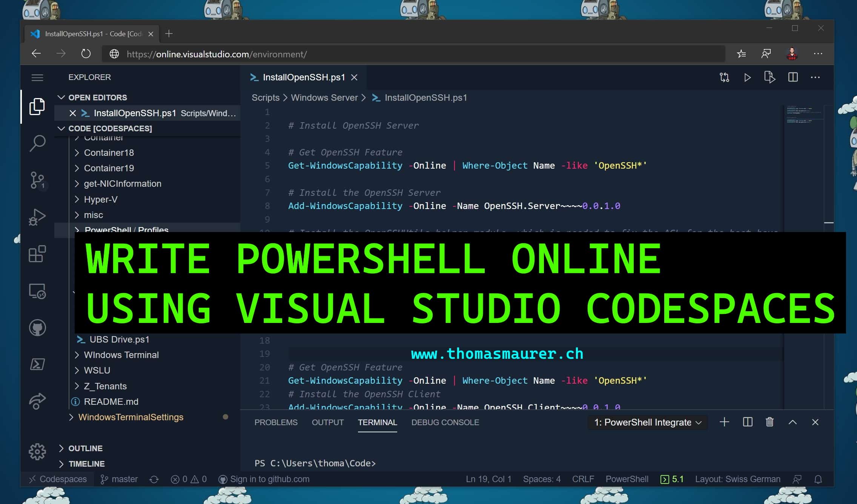Expand the TIMELINE section
The height and width of the screenshot is (504, 857).
tap(86, 464)
